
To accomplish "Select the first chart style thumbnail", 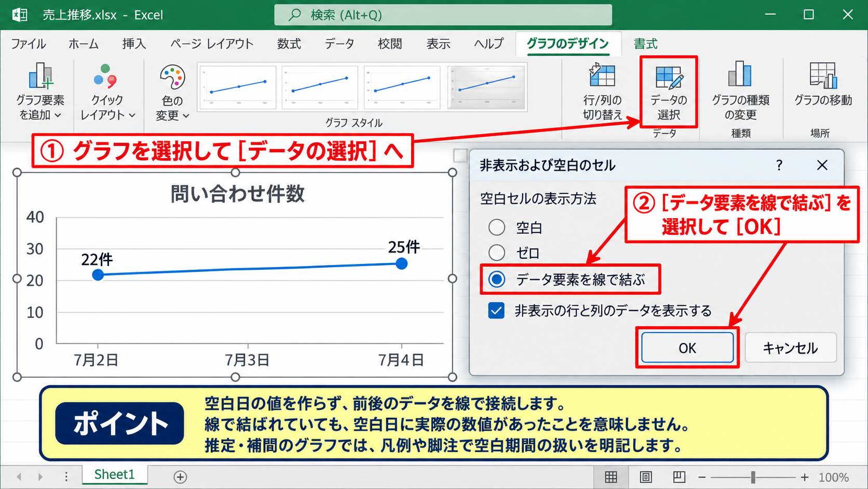I will point(237,87).
